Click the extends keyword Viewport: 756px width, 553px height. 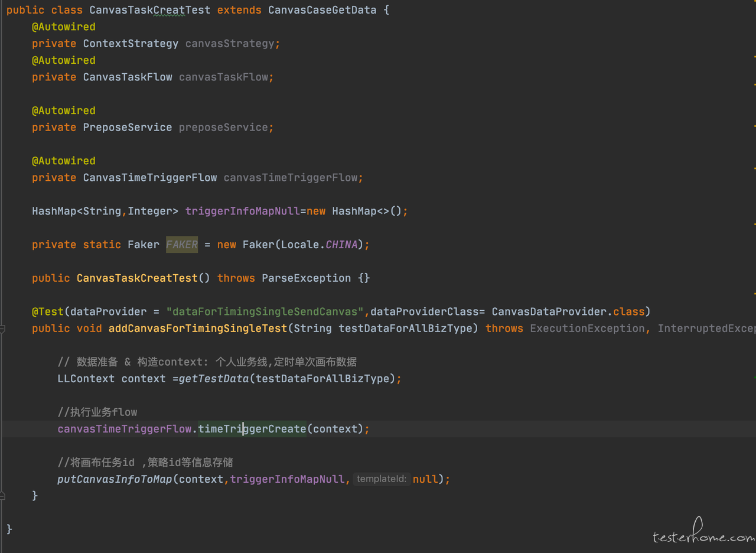(x=239, y=10)
